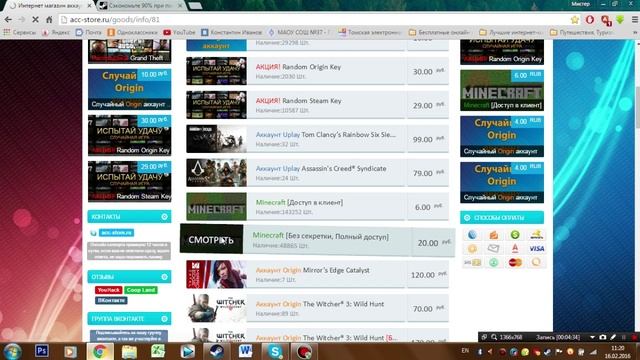The width and height of the screenshot is (640, 360).
Task: Open Photoshop from the taskbar
Action: (41, 351)
